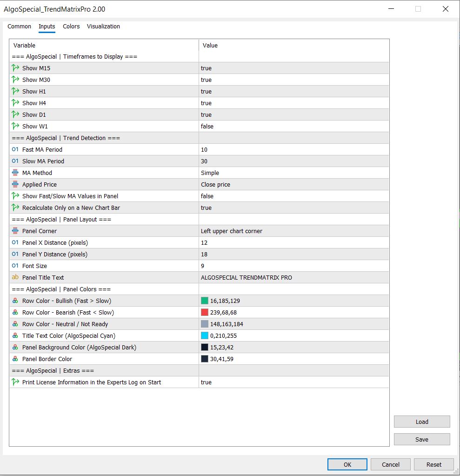Open Panel Corner 'Left upper chart corner' dropdown

point(293,231)
